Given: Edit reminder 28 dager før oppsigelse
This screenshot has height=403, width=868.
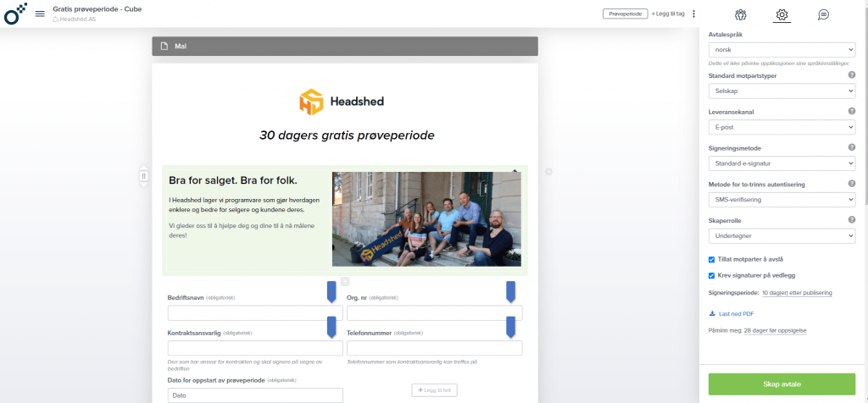Looking at the screenshot, I should pos(775,330).
